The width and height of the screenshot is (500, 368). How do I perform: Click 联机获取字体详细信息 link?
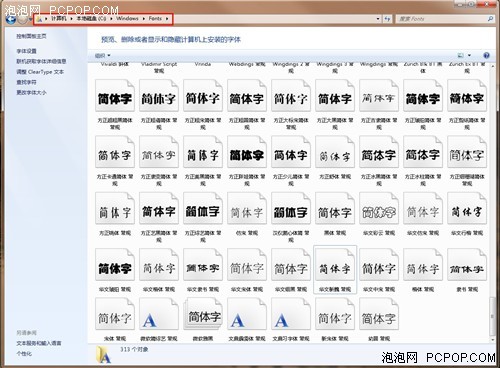41,61
